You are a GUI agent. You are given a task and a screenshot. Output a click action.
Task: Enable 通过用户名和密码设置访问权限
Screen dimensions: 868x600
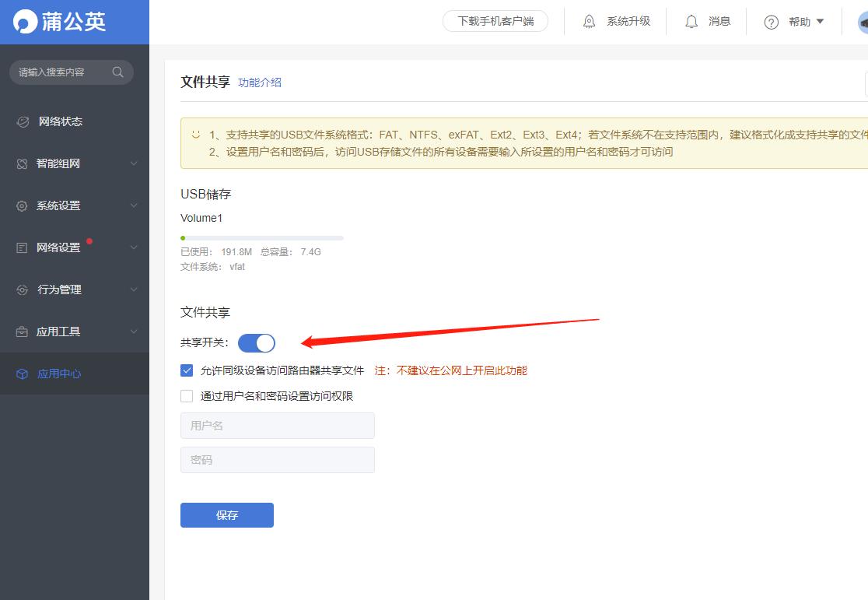pyautogui.click(x=187, y=395)
